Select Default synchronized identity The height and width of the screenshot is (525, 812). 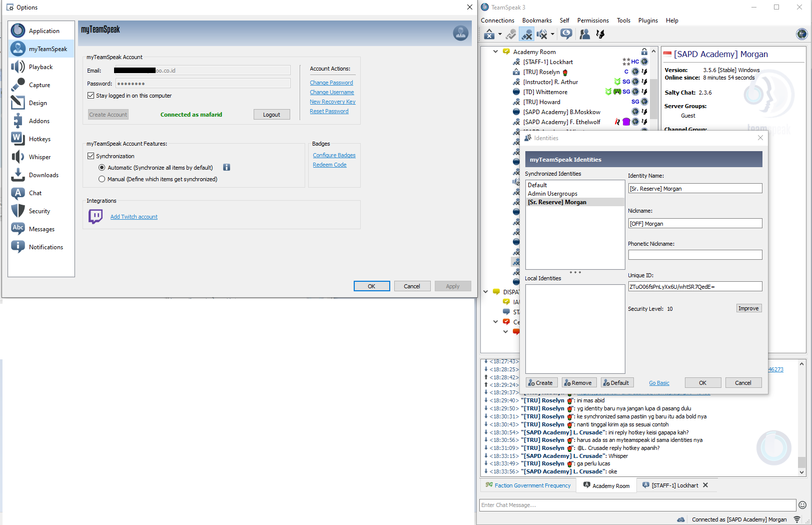point(575,185)
